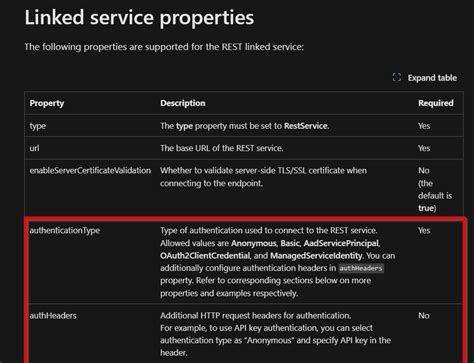
Task: Click the Yes cell in authenticationType row
Action: pos(424,230)
